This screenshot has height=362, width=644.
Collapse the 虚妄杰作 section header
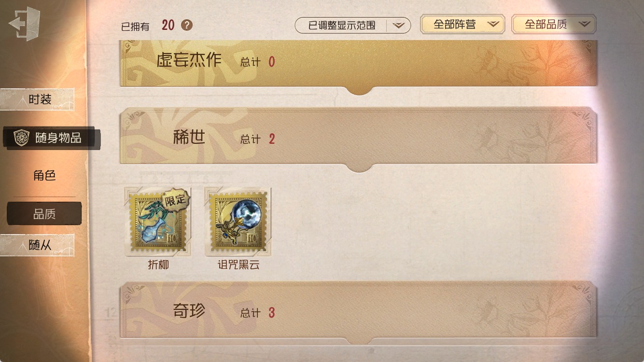point(358,64)
